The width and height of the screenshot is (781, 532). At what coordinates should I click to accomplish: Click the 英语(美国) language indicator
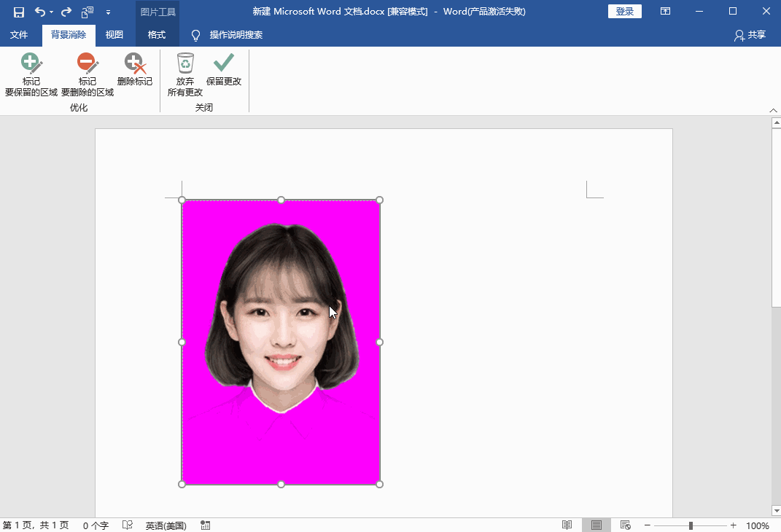click(166, 525)
